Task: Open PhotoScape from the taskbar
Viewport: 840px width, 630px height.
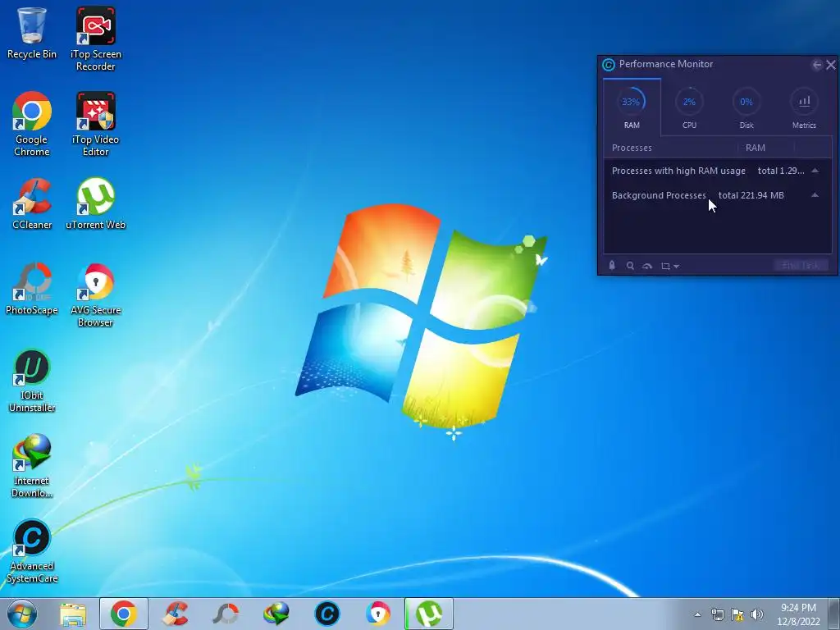Action: (x=226, y=614)
